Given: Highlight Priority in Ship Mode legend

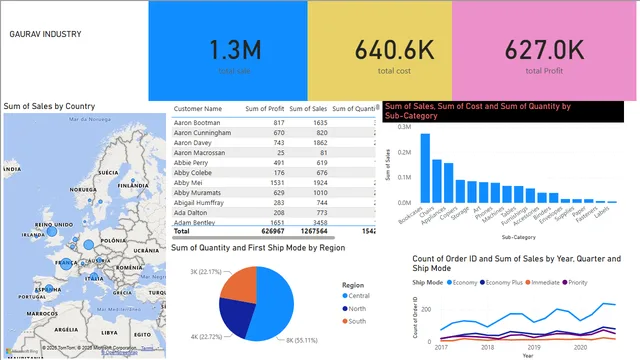Looking at the screenshot, I should [x=575, y=282].
